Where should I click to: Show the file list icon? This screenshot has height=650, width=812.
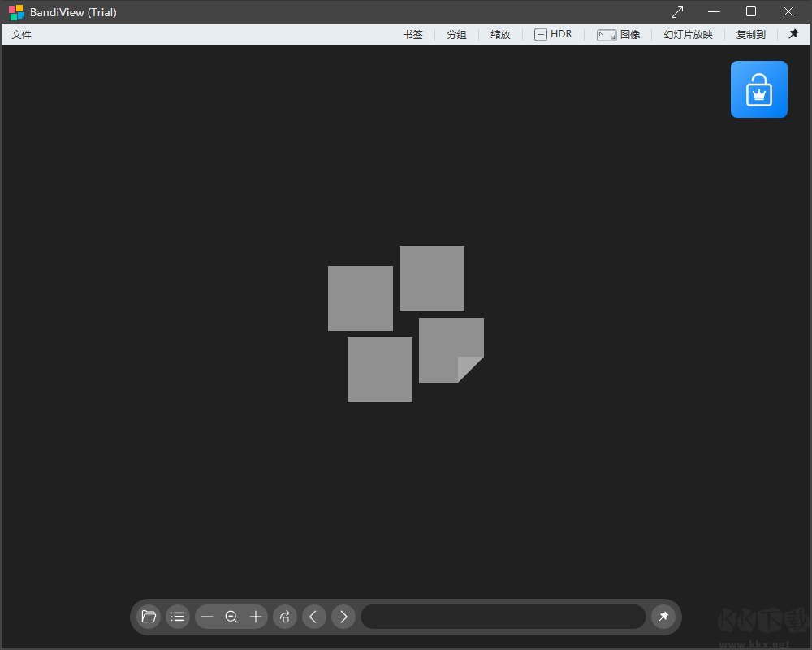click(178, 617)
